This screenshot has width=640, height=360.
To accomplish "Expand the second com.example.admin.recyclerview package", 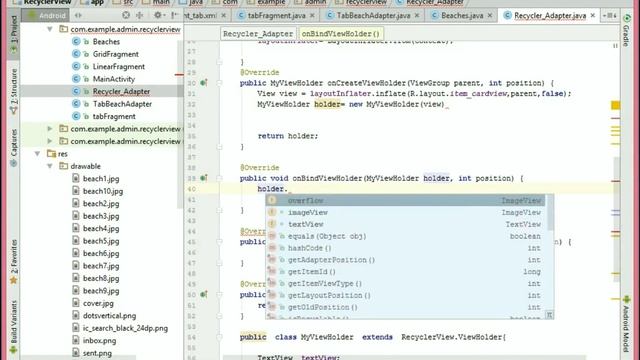I will tap(50, 129).
